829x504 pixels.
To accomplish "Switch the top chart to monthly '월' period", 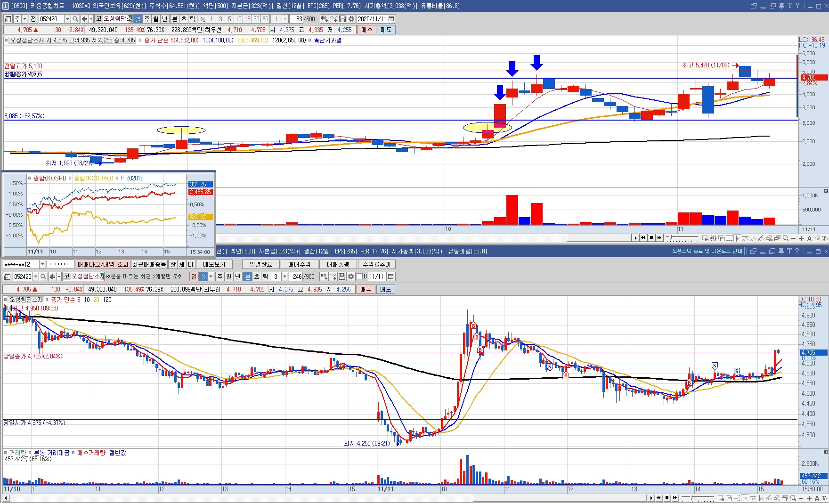I will coord(156,19).
